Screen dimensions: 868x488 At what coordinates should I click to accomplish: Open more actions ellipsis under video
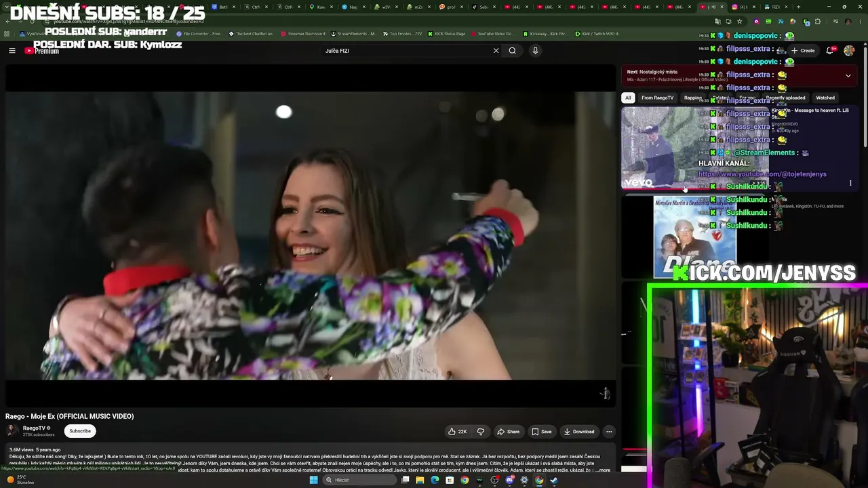(609, 432)
